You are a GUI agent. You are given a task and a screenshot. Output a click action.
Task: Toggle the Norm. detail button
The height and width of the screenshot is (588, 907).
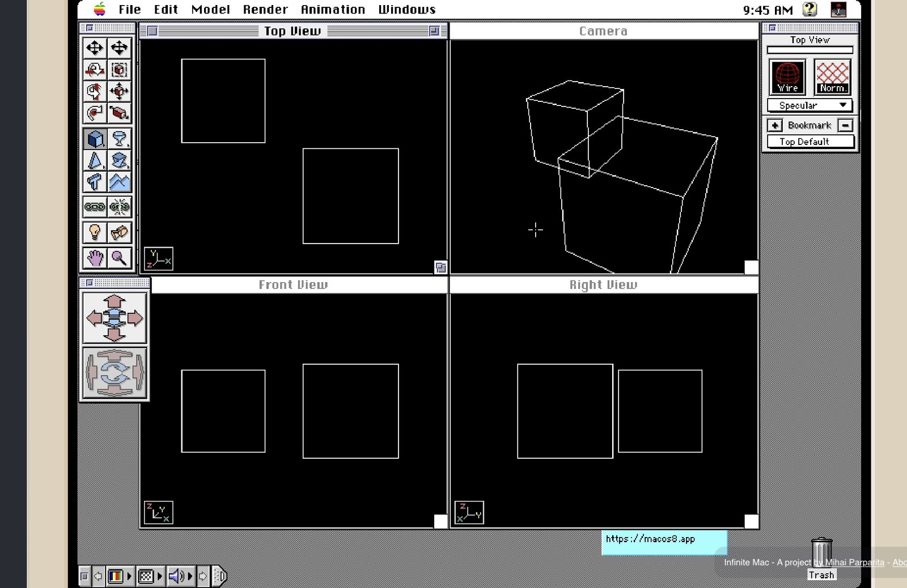coord(832,78)
